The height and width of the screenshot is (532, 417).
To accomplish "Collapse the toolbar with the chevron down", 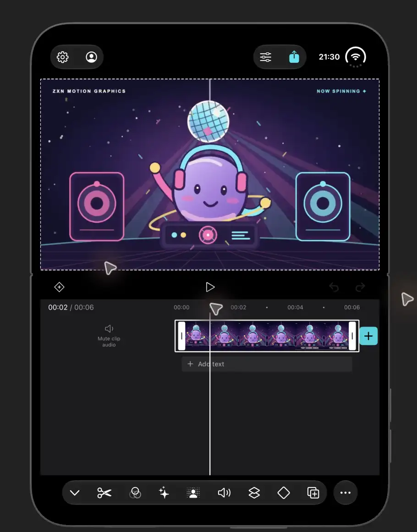I will click(x=75, y=493).
